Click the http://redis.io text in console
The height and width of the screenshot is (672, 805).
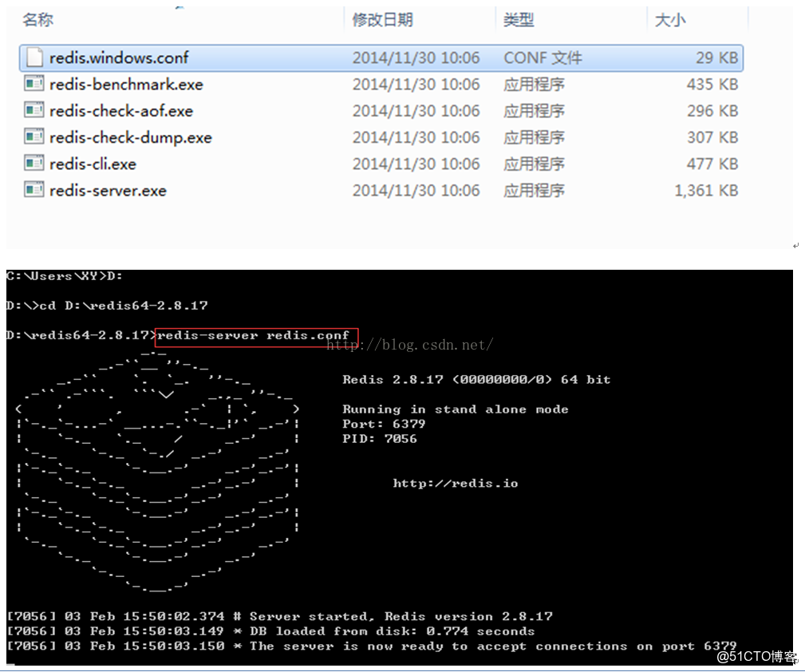coord(456,484)
